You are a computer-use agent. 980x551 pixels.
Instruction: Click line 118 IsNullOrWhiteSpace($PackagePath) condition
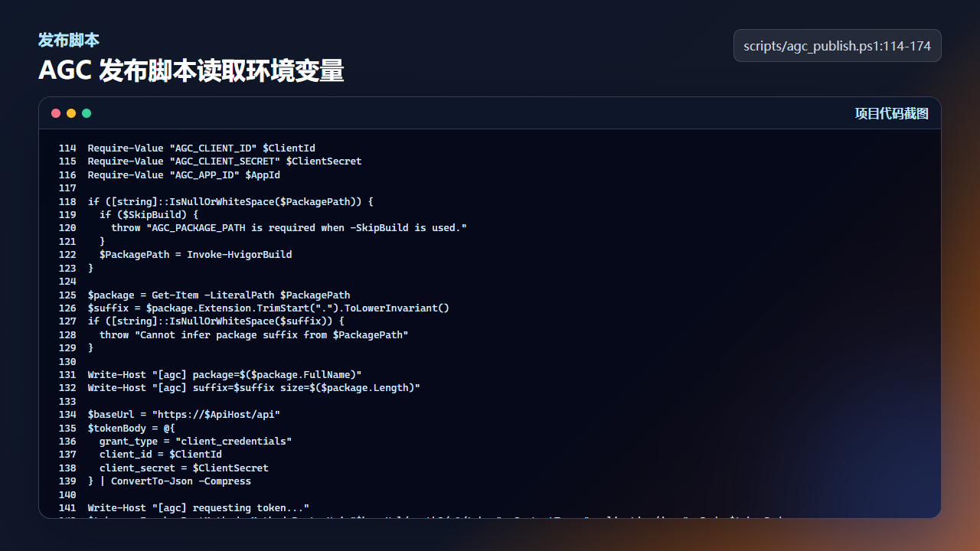[230, 202]
